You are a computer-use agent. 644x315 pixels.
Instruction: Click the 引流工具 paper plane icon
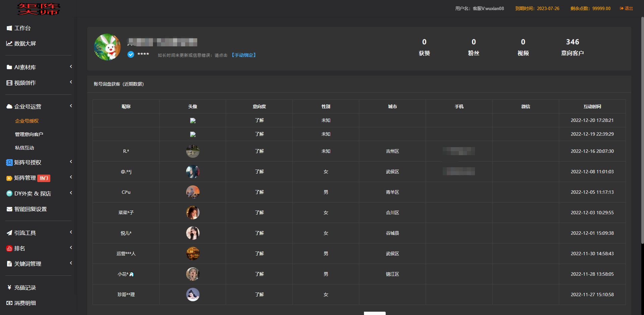pyautogui.click(x=9, y=233)
